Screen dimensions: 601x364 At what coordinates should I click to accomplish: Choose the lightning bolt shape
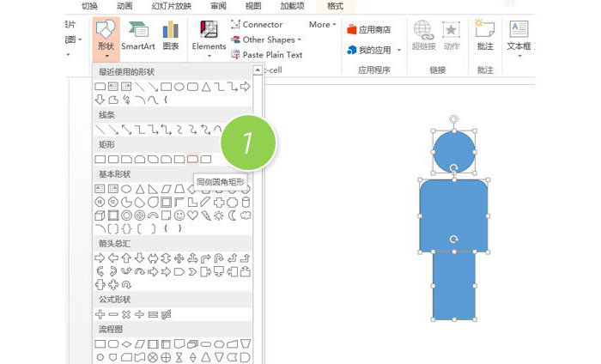206,215
